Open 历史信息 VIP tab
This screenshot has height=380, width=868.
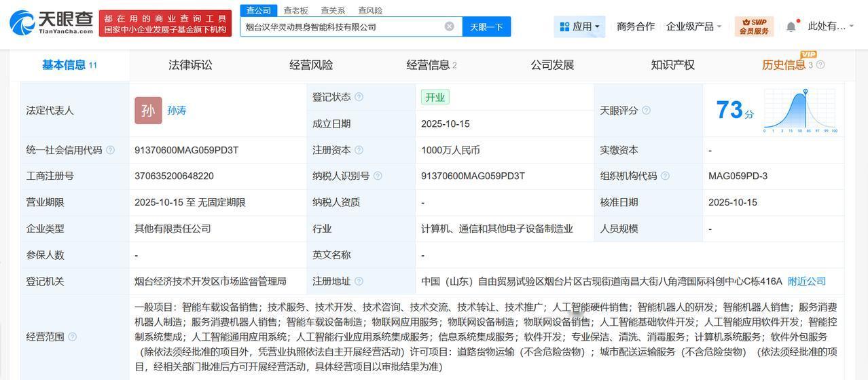788,65
